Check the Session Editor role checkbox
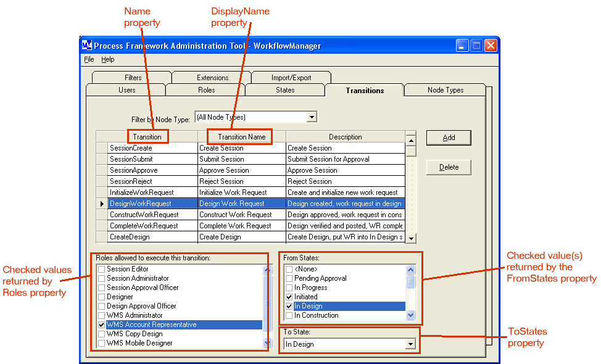The image size is (601, 364). (x=102, y=269)
